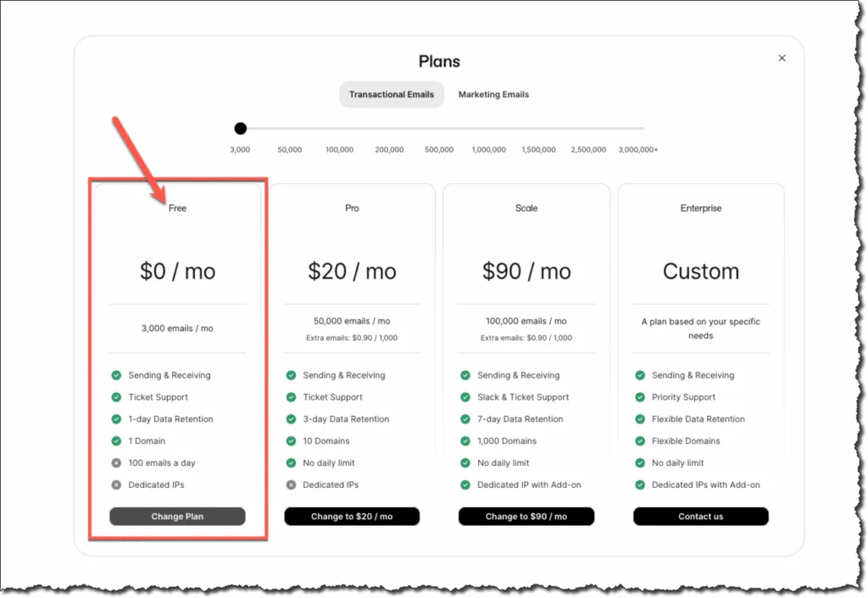Click the Pro plan Ticket Support check icon
The width and height of the screenshot is (868, 598).
coord(291,397)
